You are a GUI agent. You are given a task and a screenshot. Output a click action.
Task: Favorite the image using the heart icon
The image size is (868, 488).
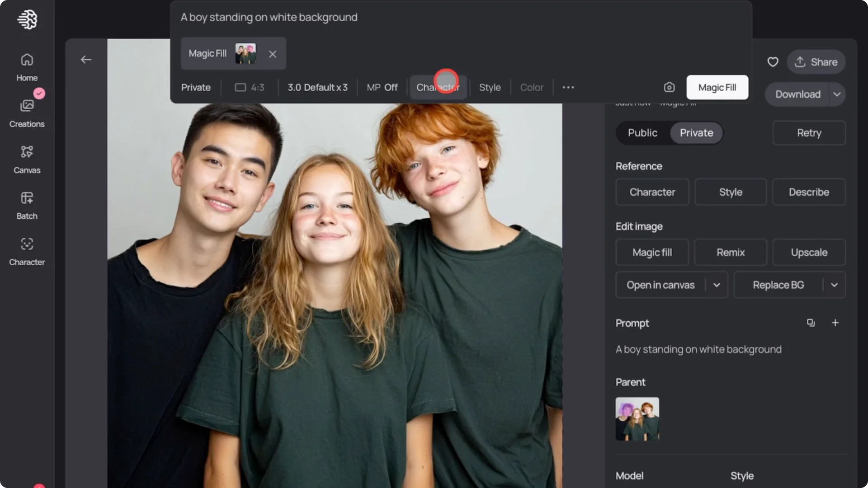pyautogui.click(x=773, y=62)
